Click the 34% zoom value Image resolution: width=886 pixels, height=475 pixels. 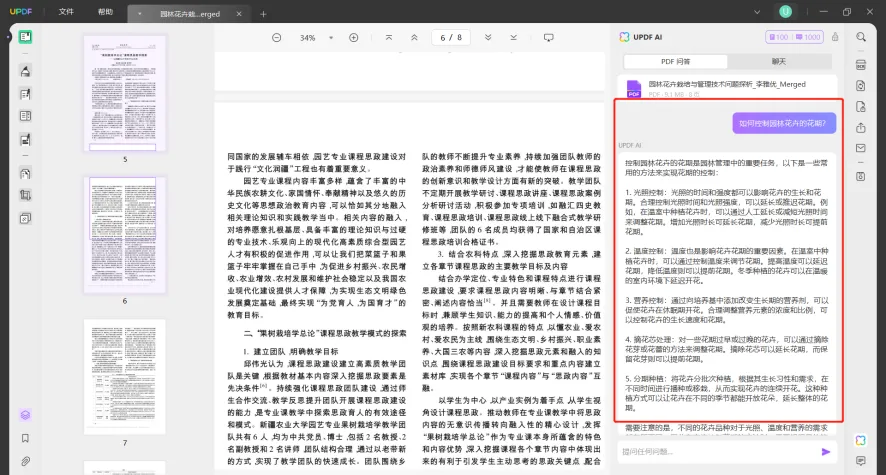point(307,38)
